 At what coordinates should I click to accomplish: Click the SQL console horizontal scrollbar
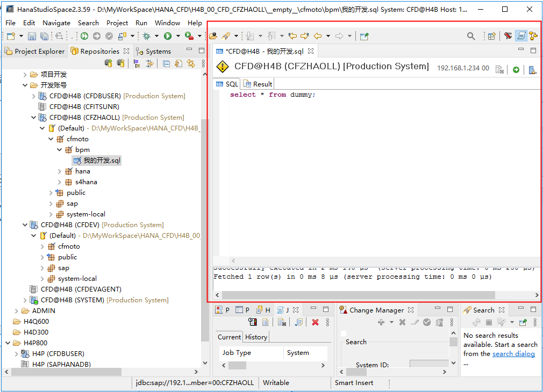pyautogui.click(x=359, y=295)
